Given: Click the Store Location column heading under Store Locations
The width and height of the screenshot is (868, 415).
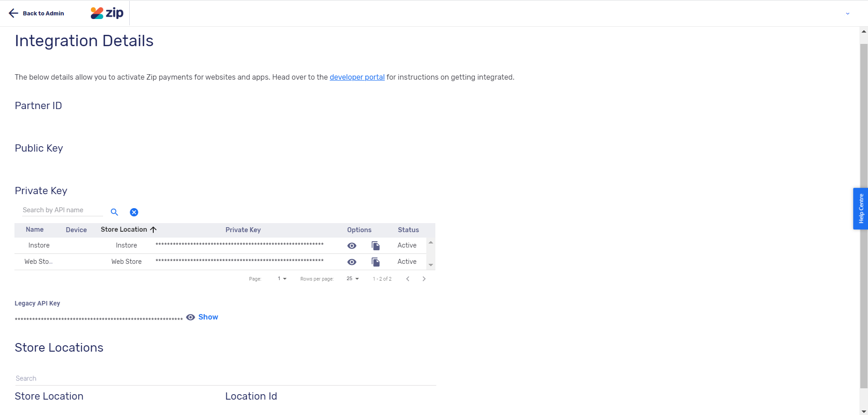Looking at the screenshot, I should [x=49, y=396].
